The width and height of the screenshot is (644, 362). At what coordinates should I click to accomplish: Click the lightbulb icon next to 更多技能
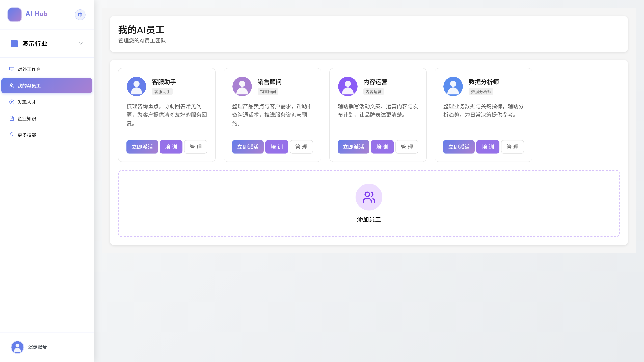coord(12,135)
